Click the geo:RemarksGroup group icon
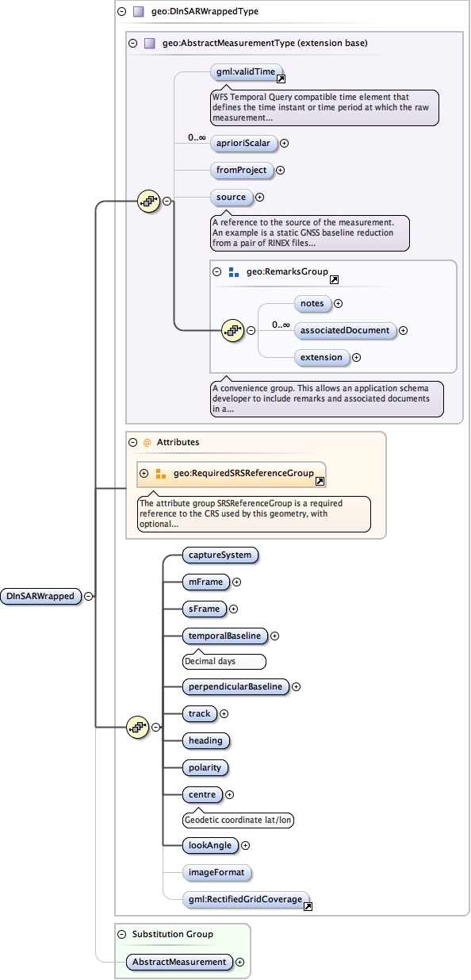The image size is (471, 980). 233,271
